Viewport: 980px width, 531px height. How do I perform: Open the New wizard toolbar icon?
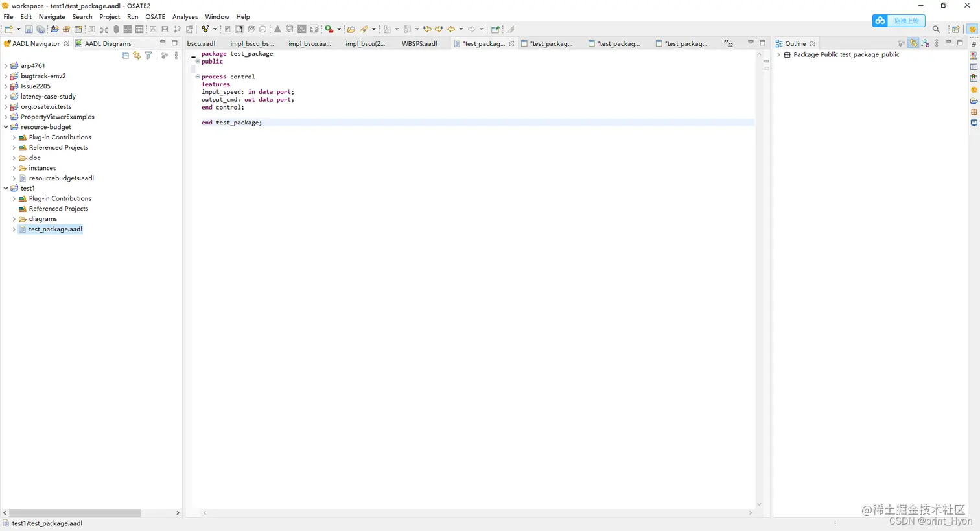(x=9, y=29)
